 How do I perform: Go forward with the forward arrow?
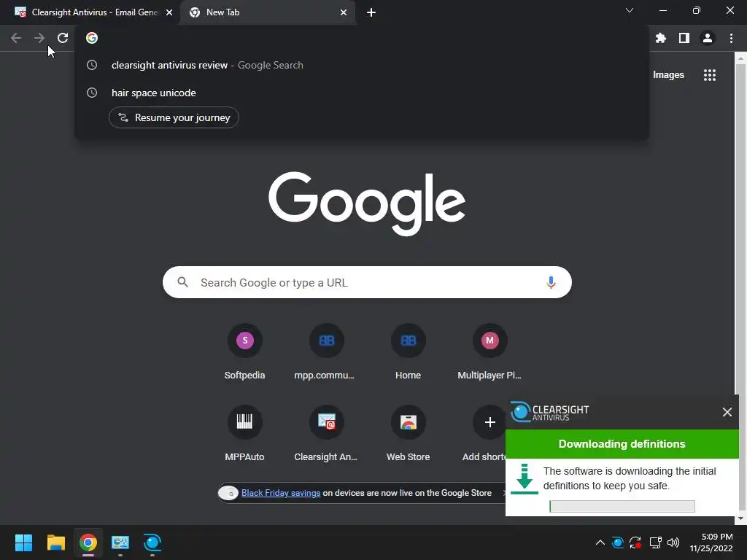click(39, 38)
